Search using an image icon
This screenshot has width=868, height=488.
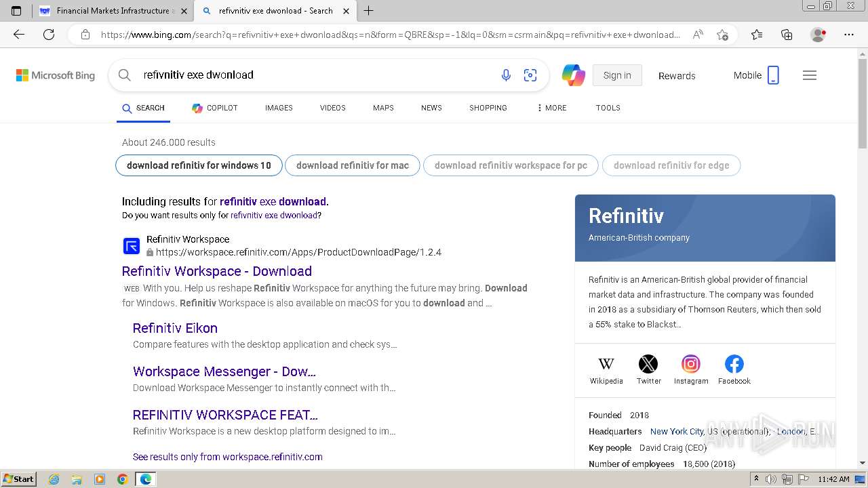click(x=530, y=75)
